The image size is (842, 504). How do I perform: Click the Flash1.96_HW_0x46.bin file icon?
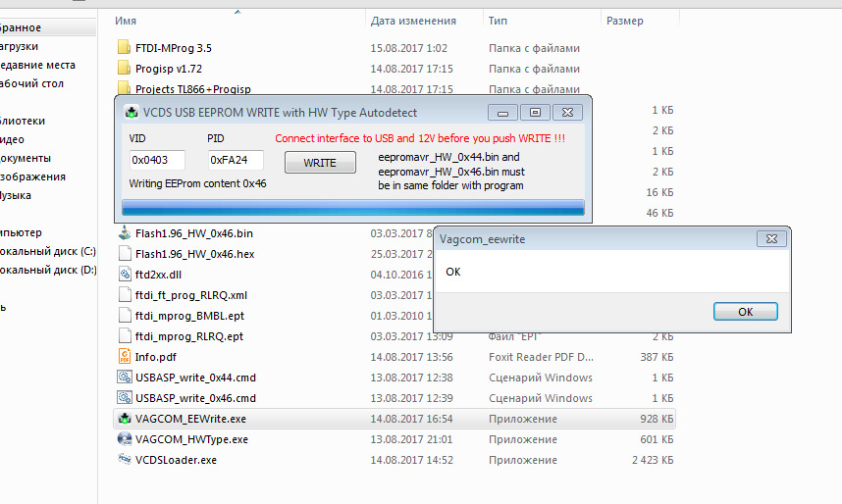point(124,233)
